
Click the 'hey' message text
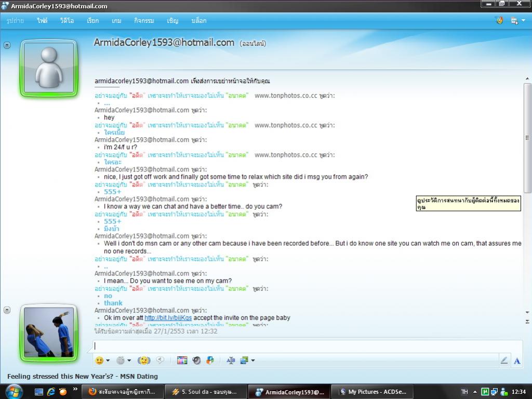click(x=109, y=117)
